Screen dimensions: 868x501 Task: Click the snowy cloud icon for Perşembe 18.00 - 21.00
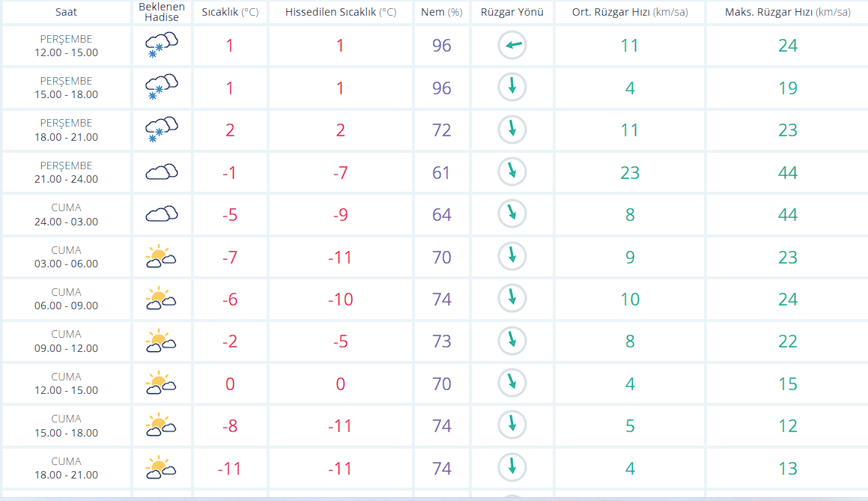pyautogui.click(x=161, y=130)
